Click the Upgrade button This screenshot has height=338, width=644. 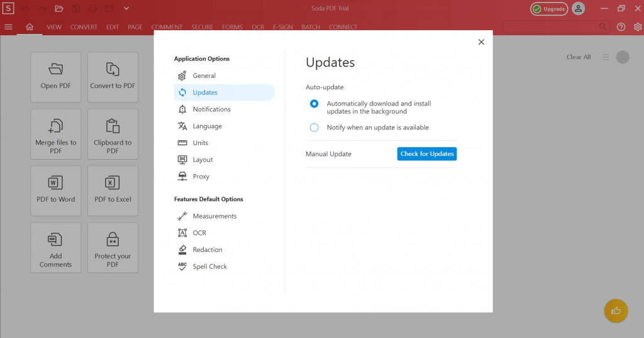click(549, 9)
